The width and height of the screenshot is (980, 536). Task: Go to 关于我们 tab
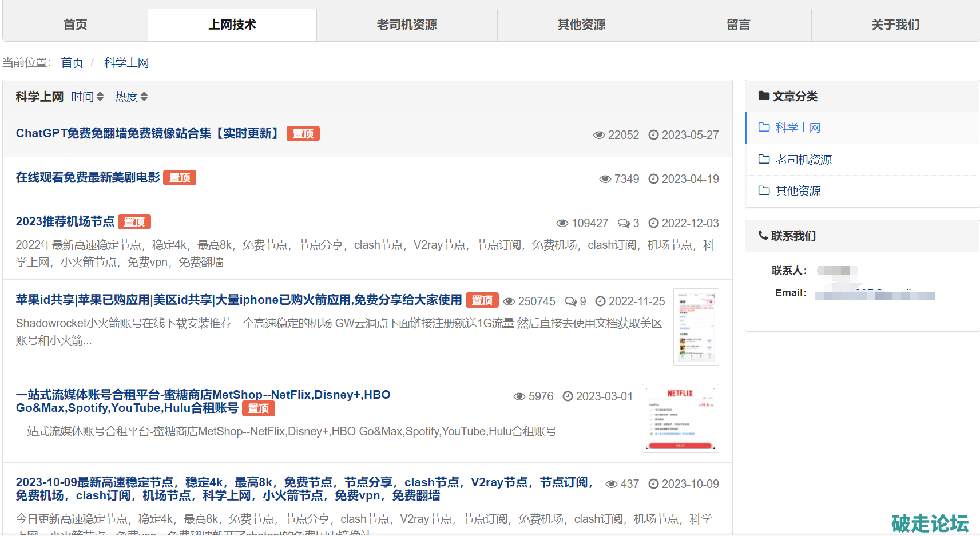(895, 25)
